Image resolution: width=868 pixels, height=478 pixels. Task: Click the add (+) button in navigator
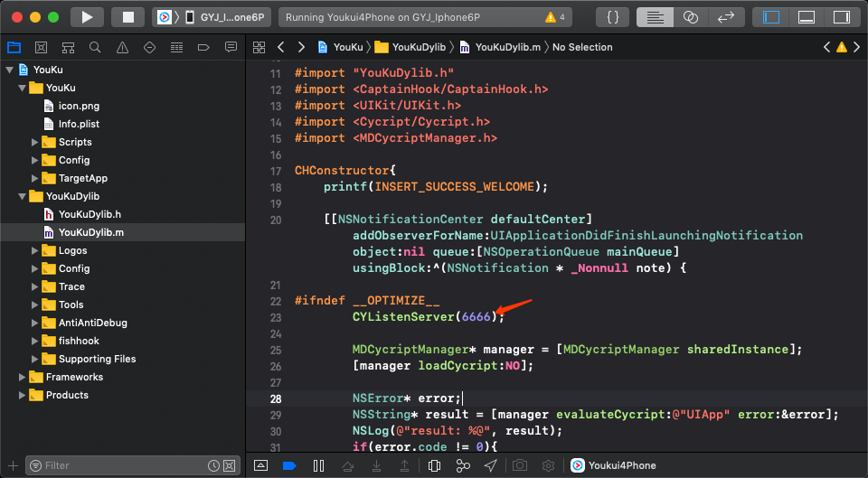tap(13, 466)
